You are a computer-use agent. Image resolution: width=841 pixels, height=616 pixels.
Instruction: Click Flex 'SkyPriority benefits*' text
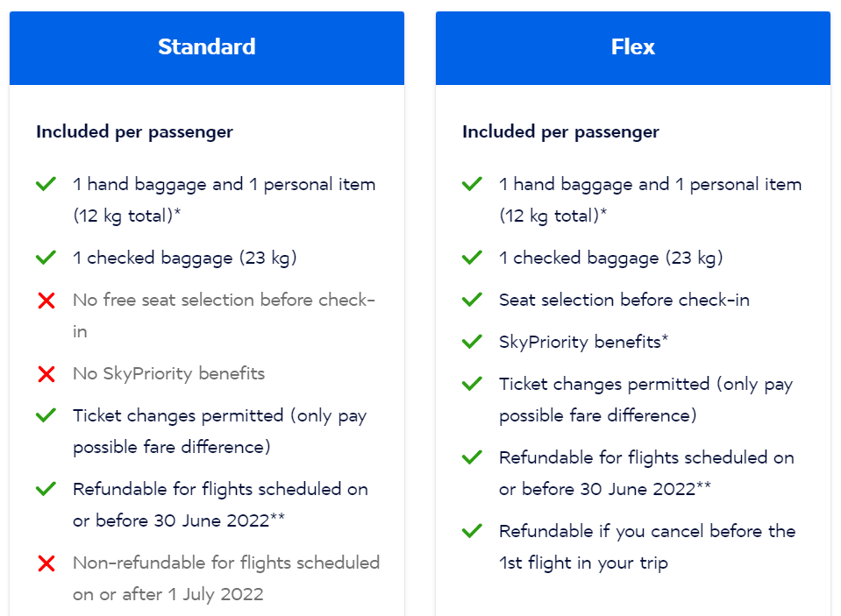(583, 343)
